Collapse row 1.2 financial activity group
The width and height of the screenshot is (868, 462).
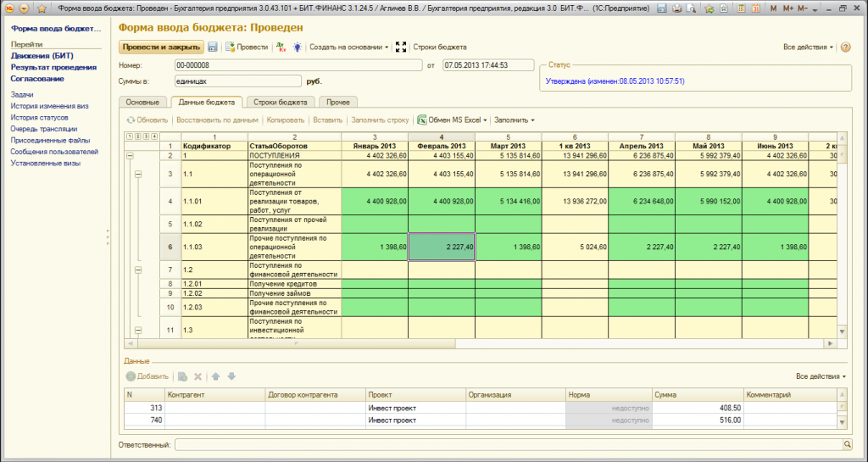click(x=137, y=269)
